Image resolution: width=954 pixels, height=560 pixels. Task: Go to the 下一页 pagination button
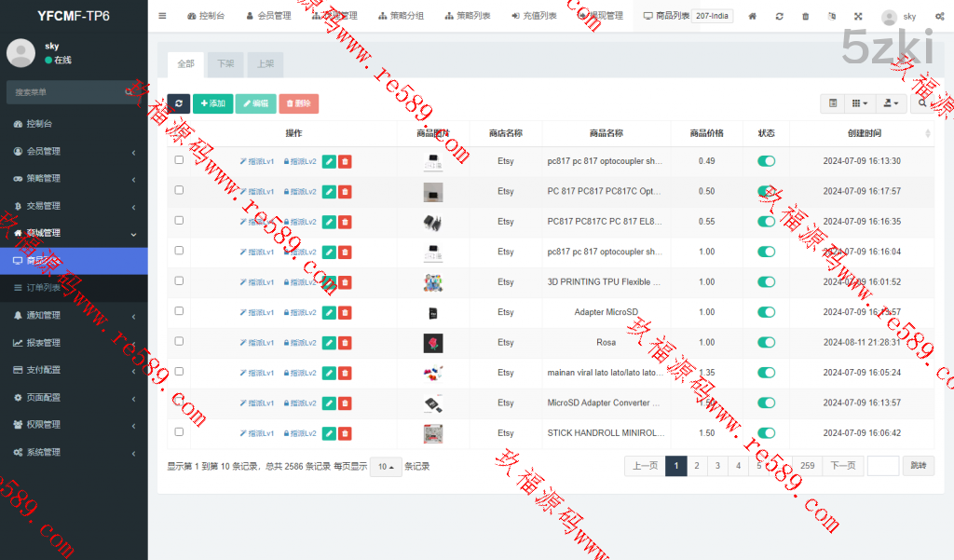tap(842, 466)
